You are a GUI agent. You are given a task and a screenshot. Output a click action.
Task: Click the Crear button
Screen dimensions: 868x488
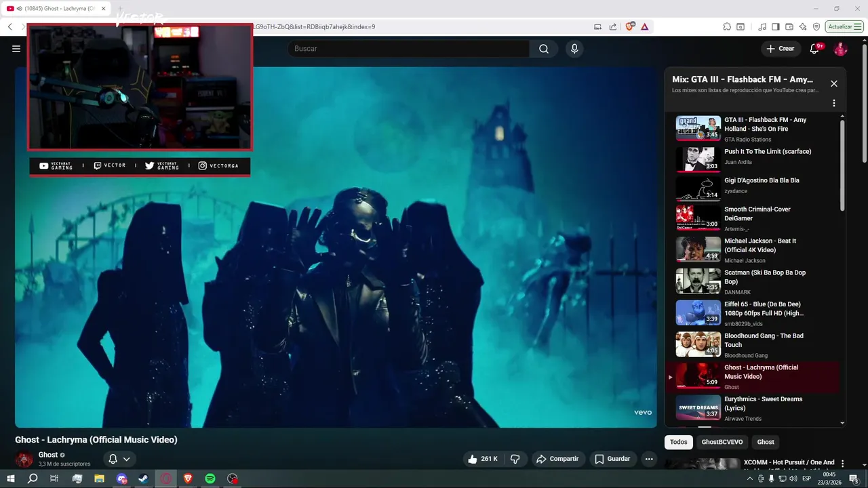781,49
